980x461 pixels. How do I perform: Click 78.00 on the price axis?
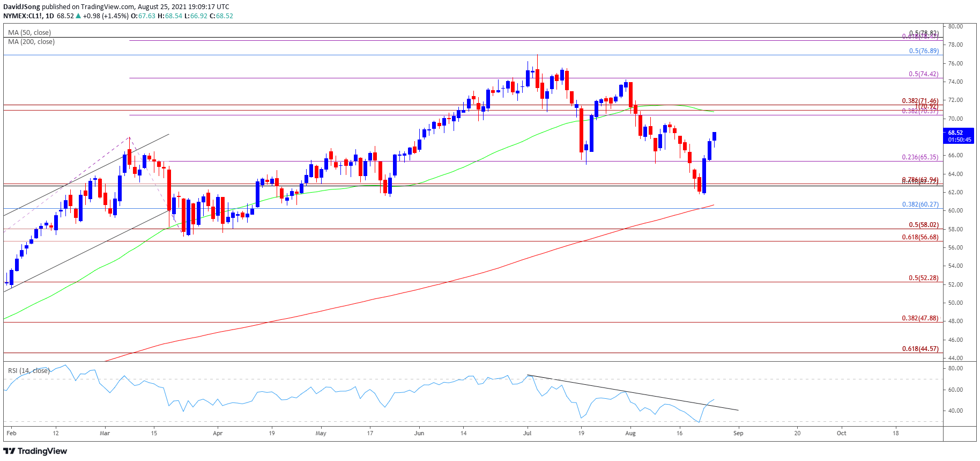pyautogui.click(x=955, y=45)
